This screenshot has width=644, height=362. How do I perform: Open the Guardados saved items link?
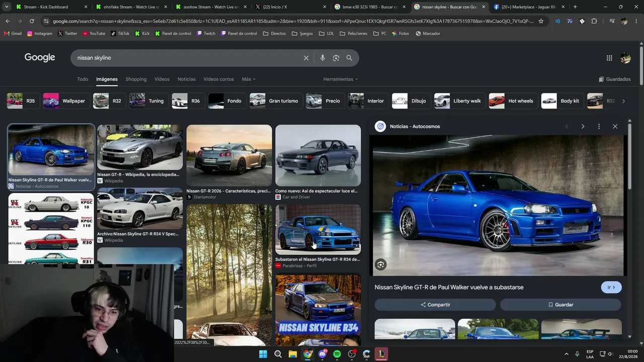coord(614,79)
